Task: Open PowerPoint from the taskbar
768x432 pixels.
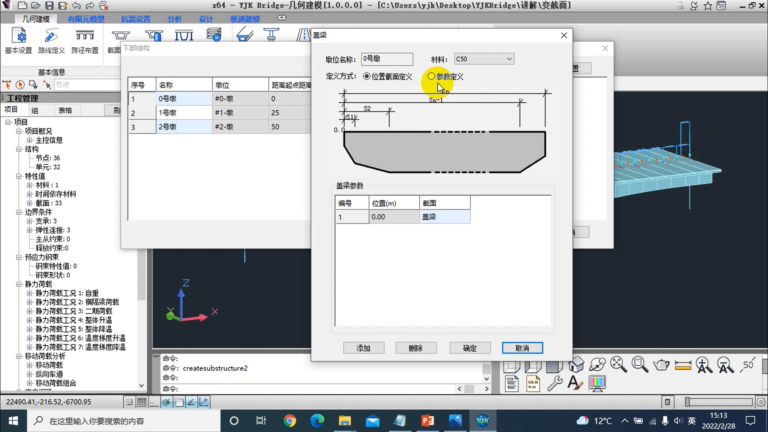Action: 428,421
